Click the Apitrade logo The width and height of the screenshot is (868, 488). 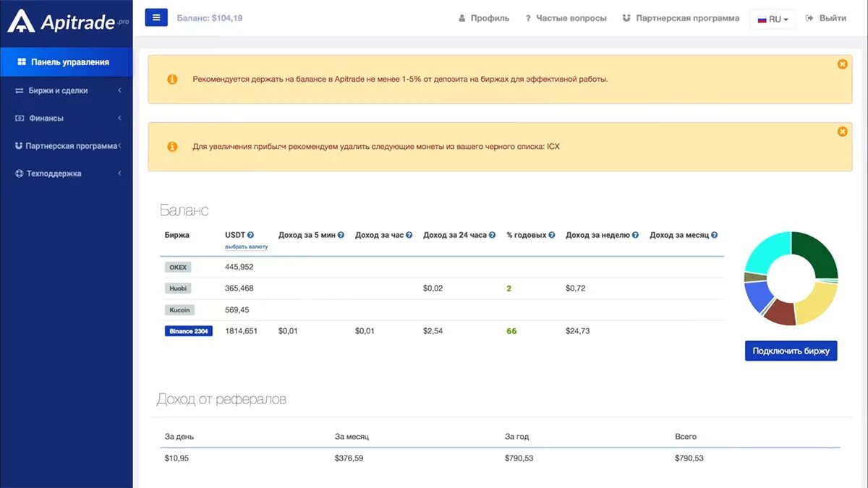(67, 22)
